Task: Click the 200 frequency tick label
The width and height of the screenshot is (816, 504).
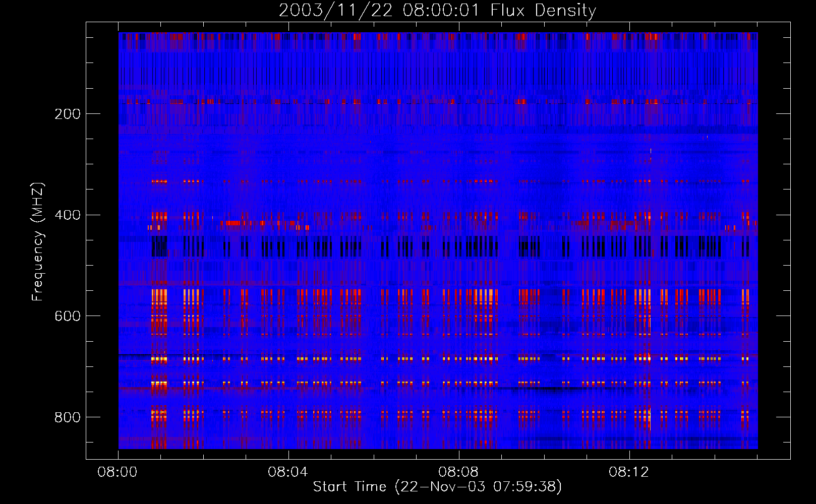Action: 68,114
